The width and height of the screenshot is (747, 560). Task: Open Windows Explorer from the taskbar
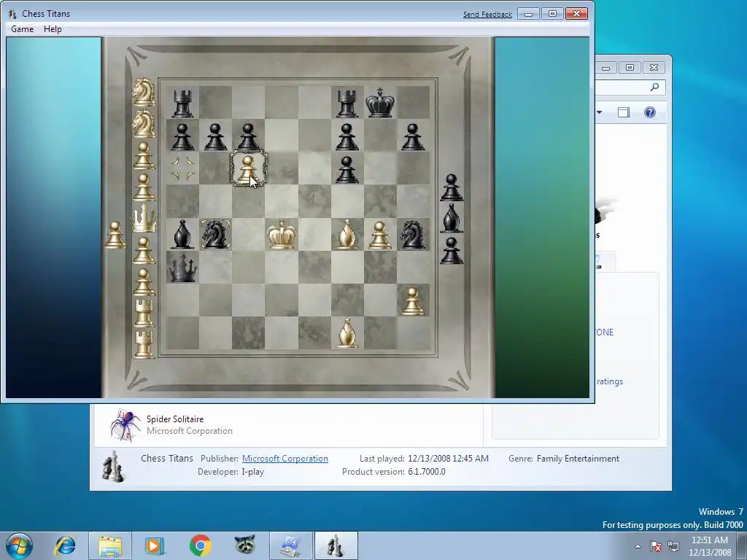(x=110, y=545)
